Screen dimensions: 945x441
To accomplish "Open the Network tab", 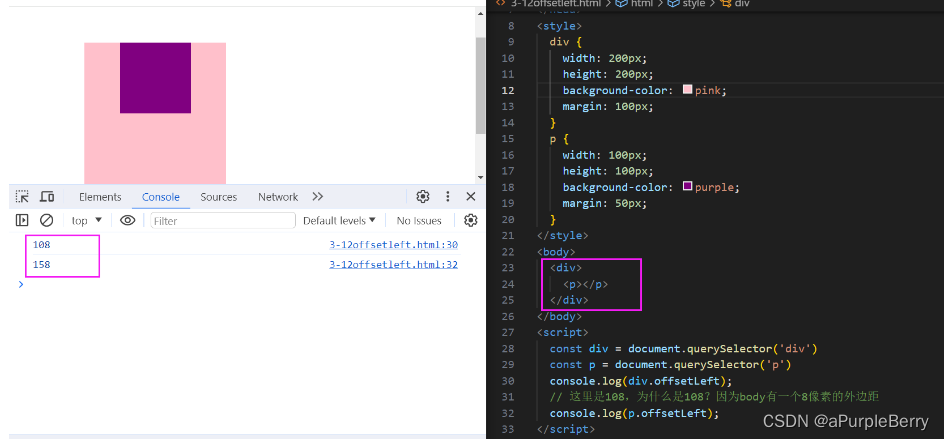I will click(278, 197).
